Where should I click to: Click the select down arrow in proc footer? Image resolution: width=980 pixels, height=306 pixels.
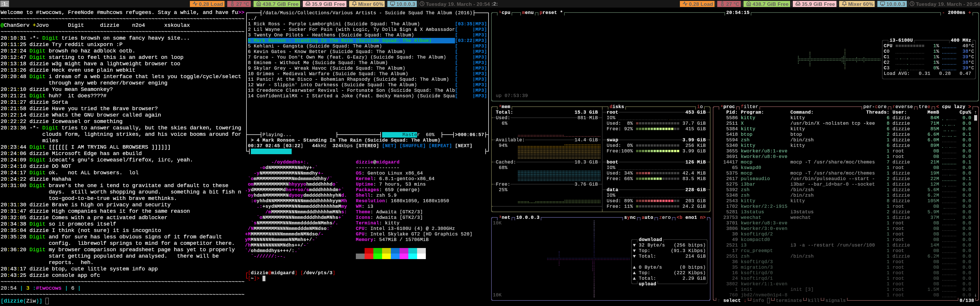745,301
